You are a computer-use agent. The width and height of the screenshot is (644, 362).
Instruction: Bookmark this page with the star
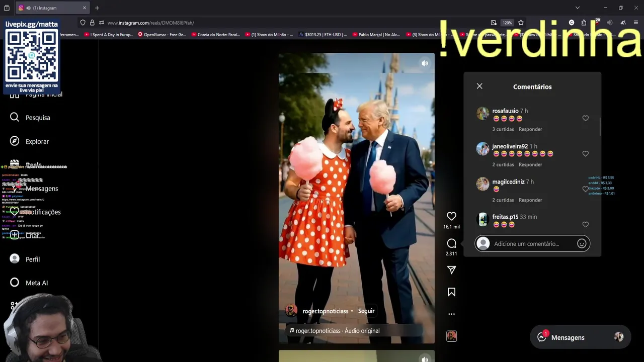[x=521, y=23]
